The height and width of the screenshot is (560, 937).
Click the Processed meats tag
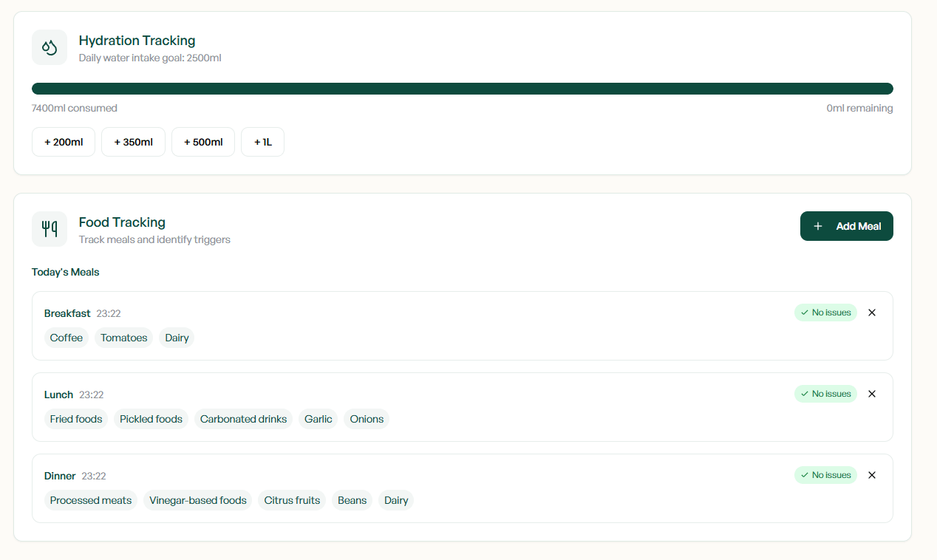[x=91, y=500]
